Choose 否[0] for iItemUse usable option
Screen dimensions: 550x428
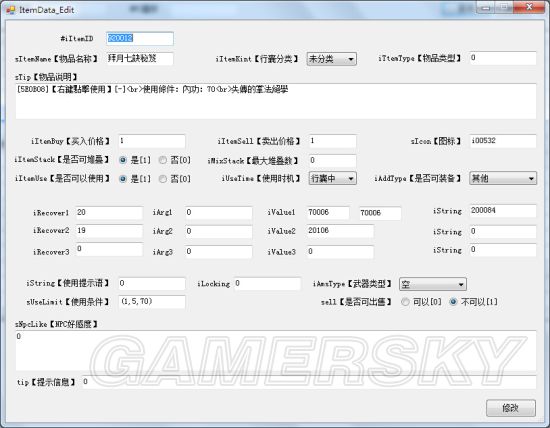click(174, 179)
